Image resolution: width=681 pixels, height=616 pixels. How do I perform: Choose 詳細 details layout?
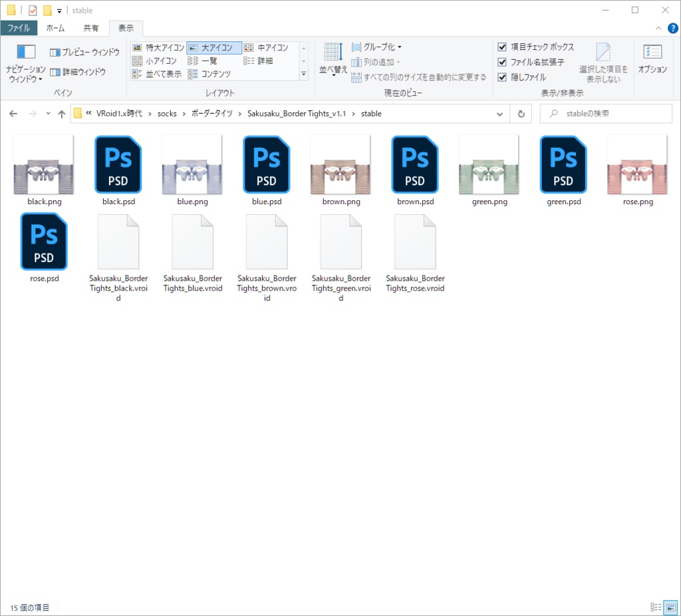(x=258, y=61)
